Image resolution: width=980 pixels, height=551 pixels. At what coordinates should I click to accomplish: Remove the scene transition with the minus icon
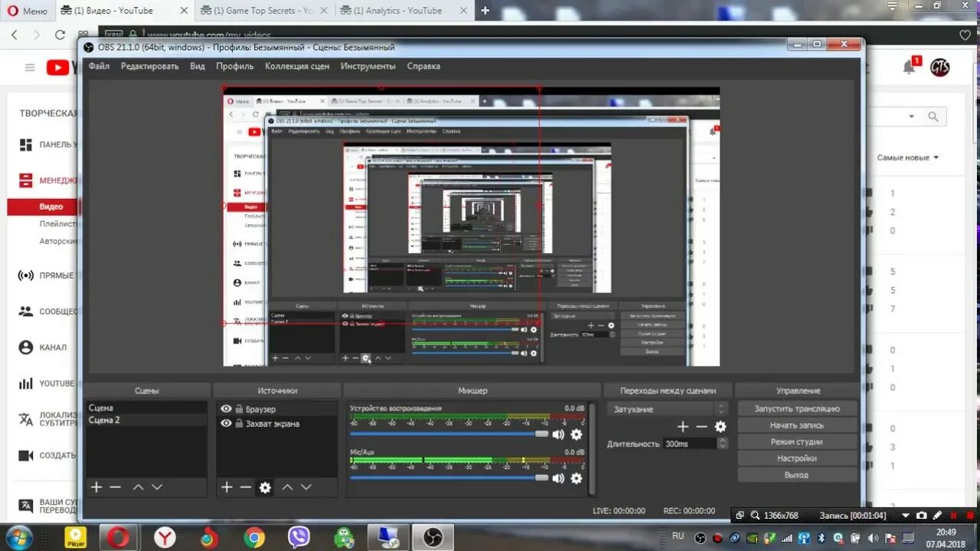pyautogui.click(x=701, y=426)
